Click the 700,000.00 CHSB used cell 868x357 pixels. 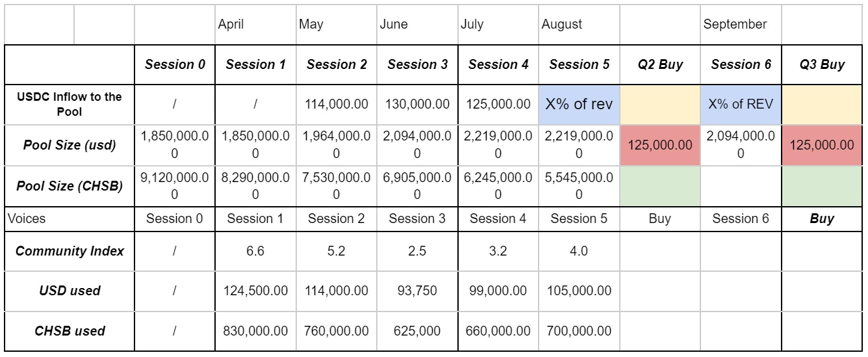pyautogui.click(x=579, y=331)
